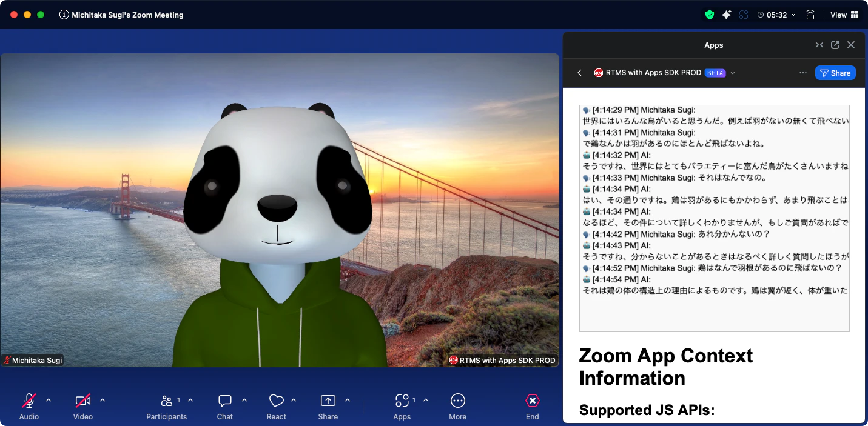Screen dimensions: 868x426
Task: Unmute using the Audio microphone icon
Action: (29, 401)
